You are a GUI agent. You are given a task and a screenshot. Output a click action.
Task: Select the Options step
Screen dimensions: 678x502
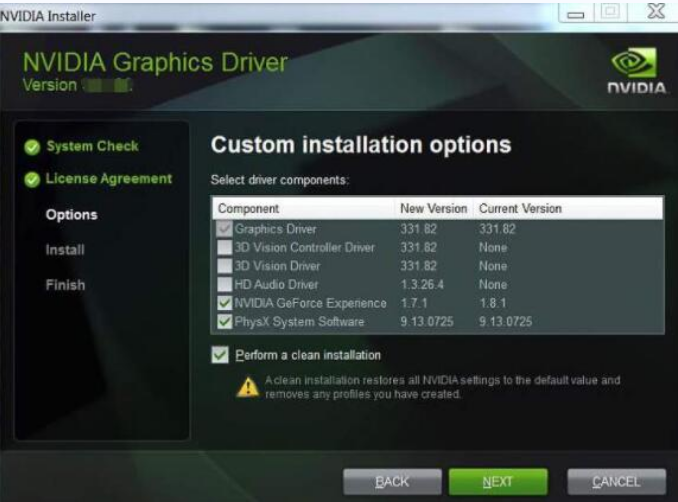[71, 215]
